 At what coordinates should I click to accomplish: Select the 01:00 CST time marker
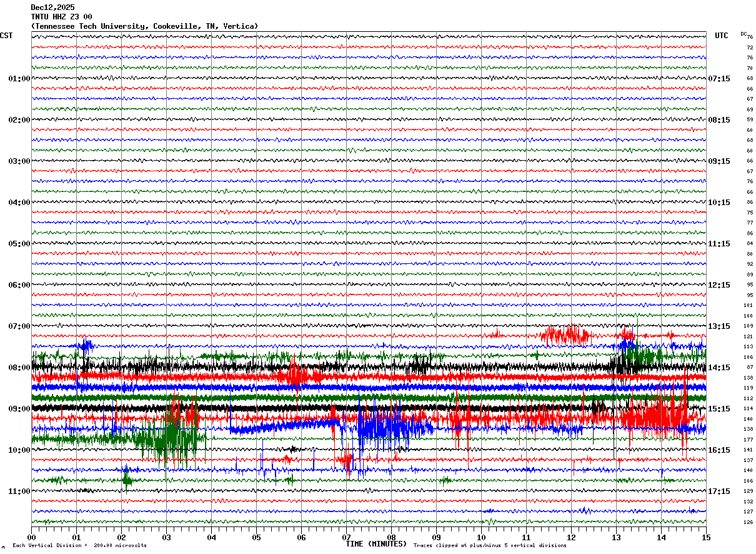[x=19, y=79]
